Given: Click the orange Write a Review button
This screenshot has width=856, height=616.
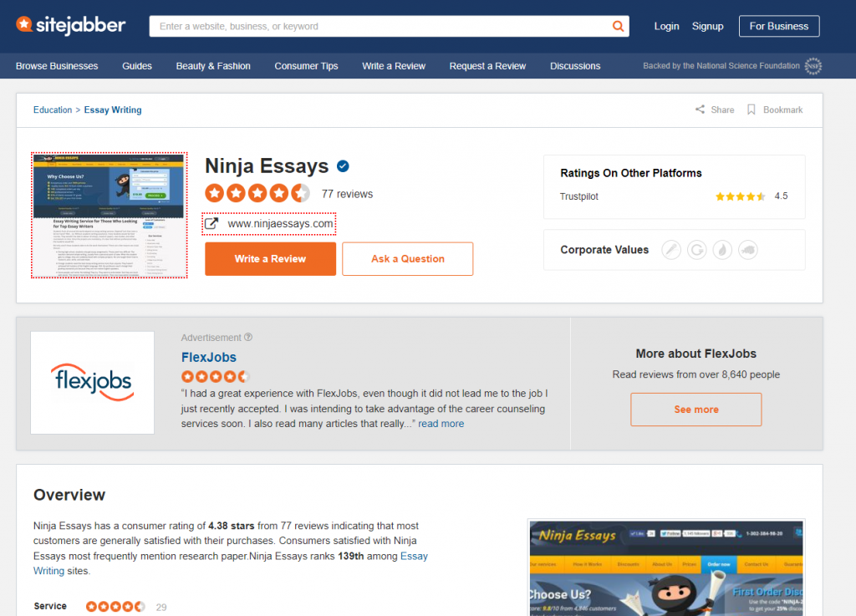Looking at the screenshot, I should [x=270, y=258].
